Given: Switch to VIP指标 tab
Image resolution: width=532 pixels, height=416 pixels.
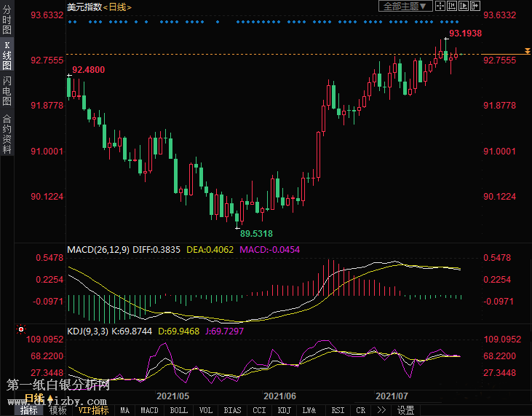Looking at the screenshot, I should point(93,410).
